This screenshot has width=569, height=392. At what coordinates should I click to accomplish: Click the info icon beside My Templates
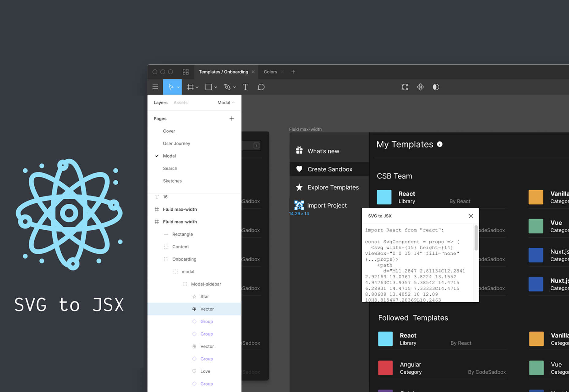click(440, 144)
